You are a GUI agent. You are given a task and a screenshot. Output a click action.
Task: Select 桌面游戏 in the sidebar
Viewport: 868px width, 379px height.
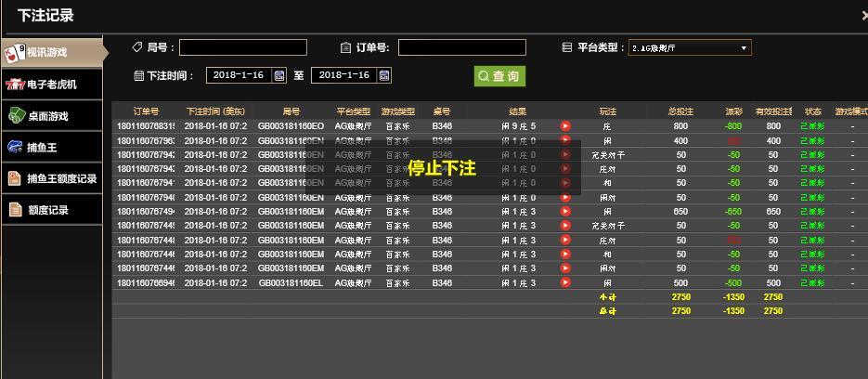click(46, 116)
